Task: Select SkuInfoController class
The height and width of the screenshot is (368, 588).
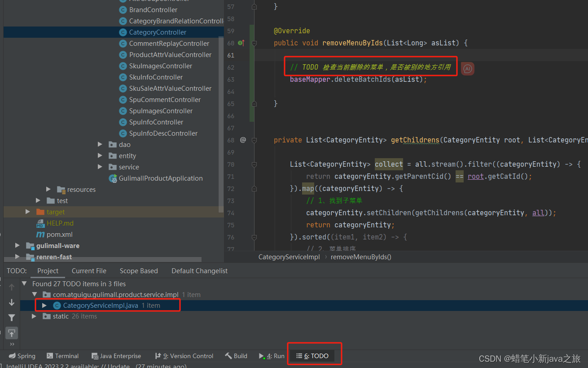Action: 156,77
